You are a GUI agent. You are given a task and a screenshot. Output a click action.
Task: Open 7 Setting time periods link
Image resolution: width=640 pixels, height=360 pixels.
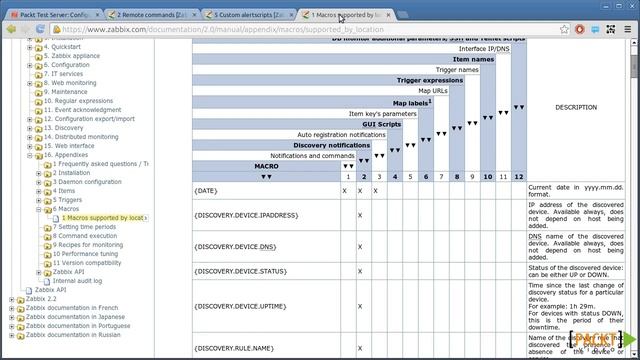click(84, 227)
